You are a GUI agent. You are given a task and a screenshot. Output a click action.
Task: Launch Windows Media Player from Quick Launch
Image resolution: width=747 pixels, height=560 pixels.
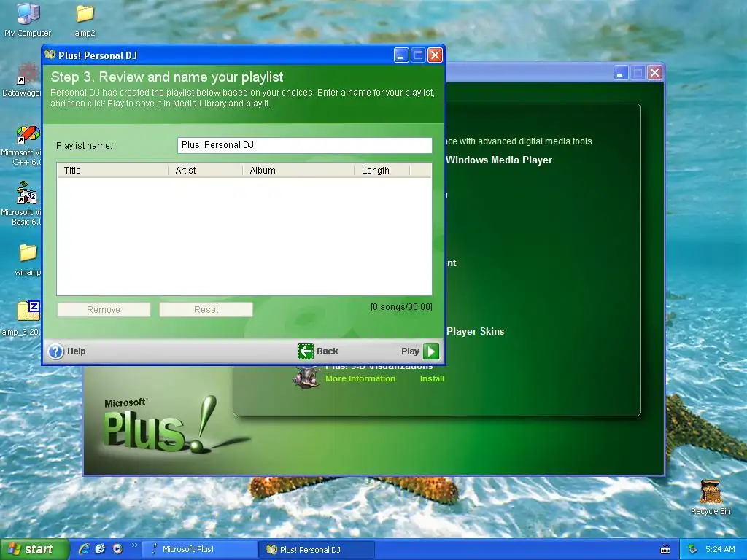[x=117, y=549]
